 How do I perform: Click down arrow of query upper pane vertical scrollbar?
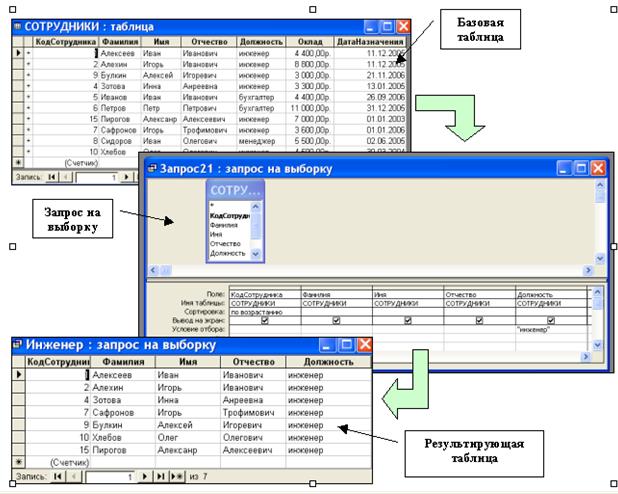(x=599, y=259)
